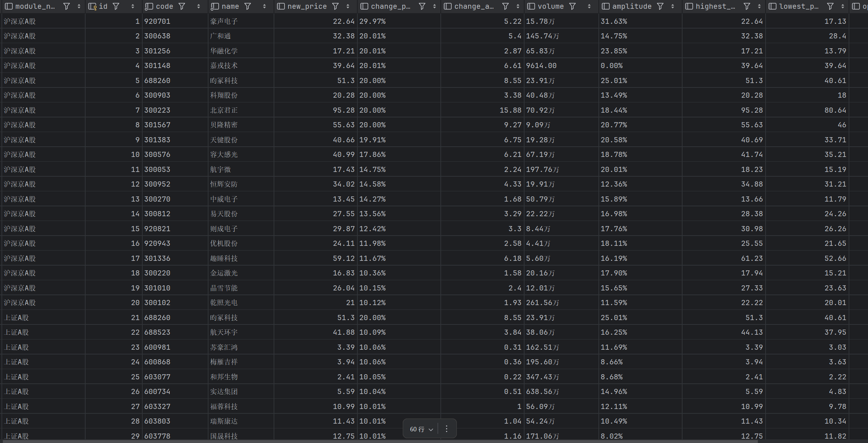Select the cell containing 豪声电子
Viewport: 868px width, 443px height.
click(224, 21)
